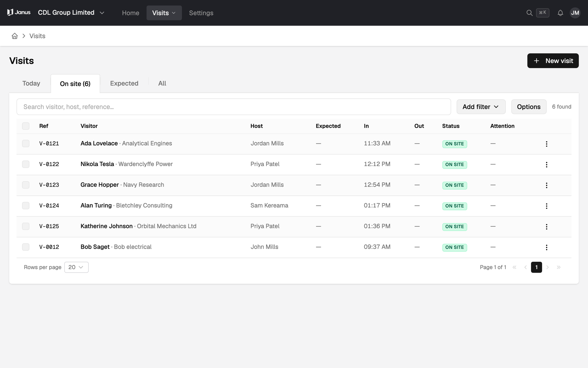Click the Katherine Johnson visitor name
This screenshot has width=588, height=368.
pyautogui.click(x=106, y=226)
